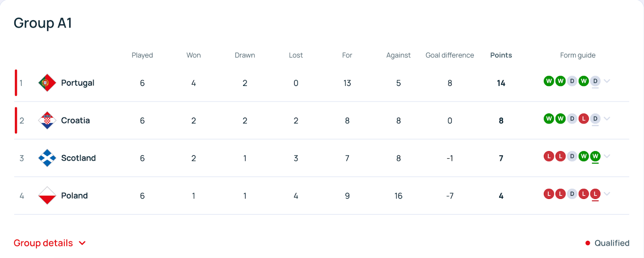Screen dimensions: 644x258
Task: Click the Scotland flag icon
Action: (x=47, y=158)
